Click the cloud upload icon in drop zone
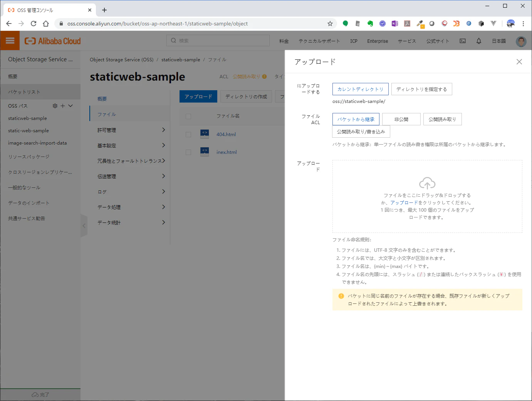Image resolution: width=532 pixels, height=401 pixels. coord(427,183)
